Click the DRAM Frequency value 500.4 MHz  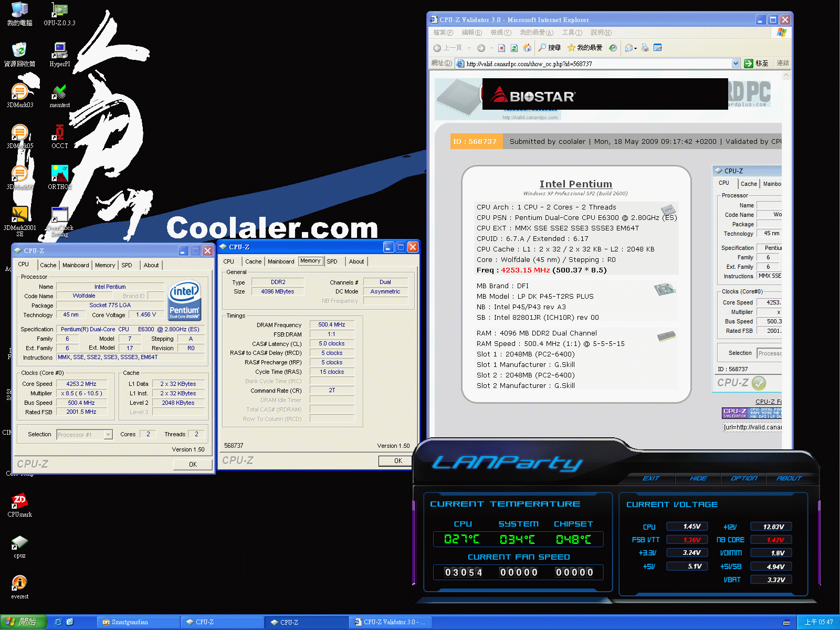click(x=332, y=324)
